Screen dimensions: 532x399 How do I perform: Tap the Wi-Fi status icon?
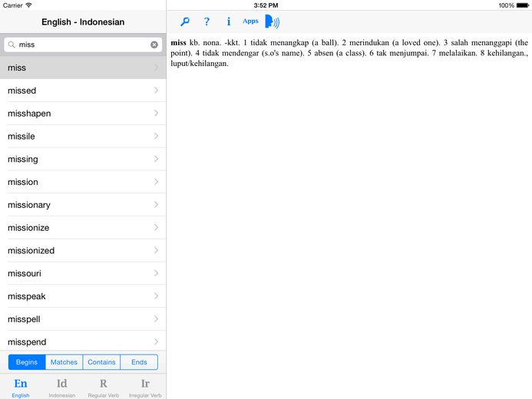(29, 5)
